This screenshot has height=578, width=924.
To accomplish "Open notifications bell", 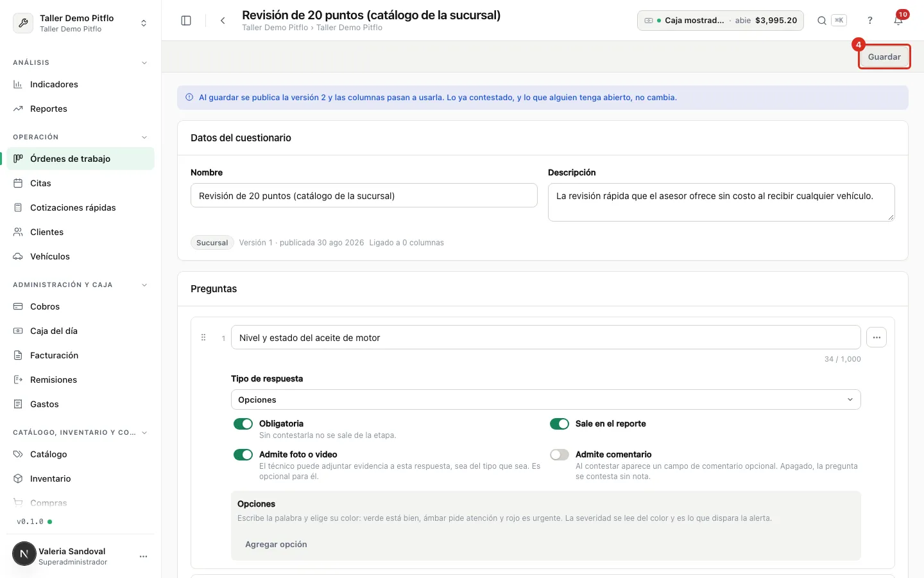I will coord(898,21).
